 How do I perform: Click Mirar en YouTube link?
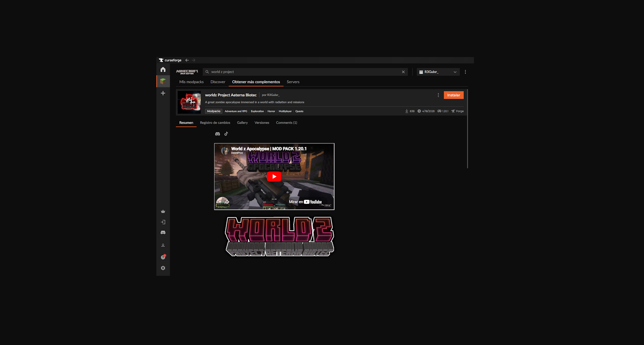(305, 202)
